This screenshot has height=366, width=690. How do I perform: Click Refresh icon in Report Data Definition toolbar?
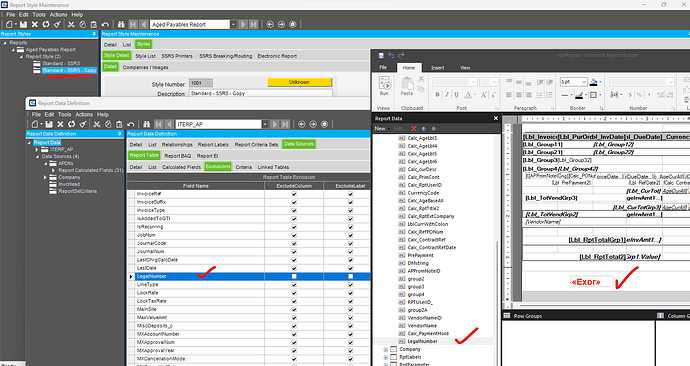pos(71,124)
